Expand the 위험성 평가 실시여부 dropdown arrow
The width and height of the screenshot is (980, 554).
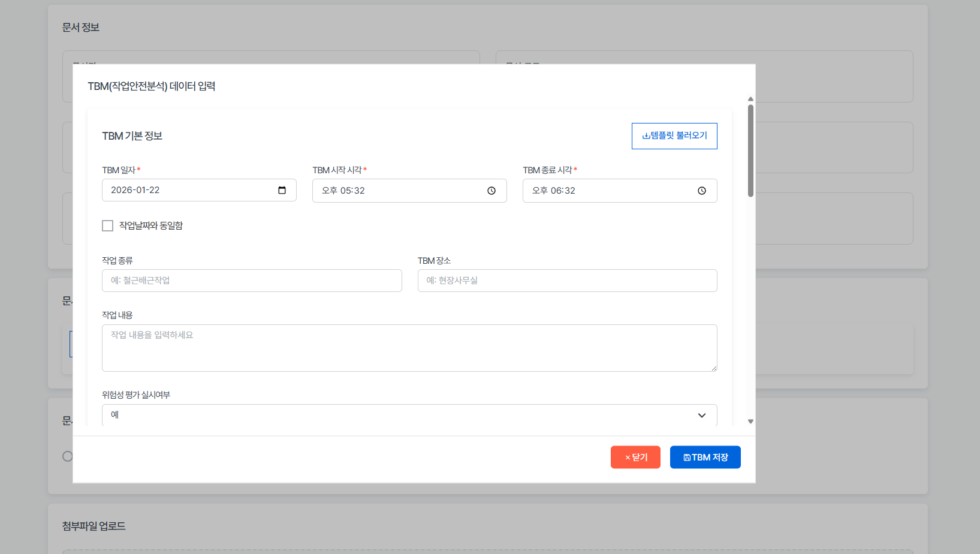(x=701, y=415)
